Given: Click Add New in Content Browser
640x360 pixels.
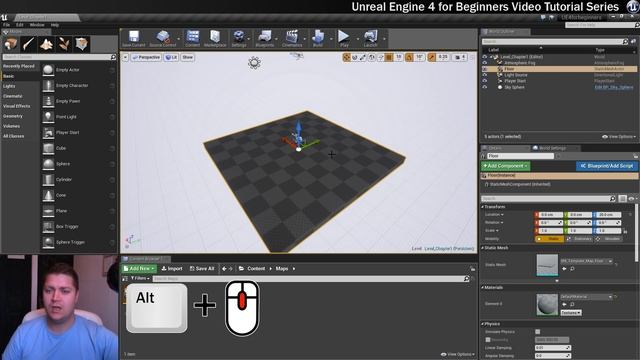Looking at the screenshot, I should 139,269.
